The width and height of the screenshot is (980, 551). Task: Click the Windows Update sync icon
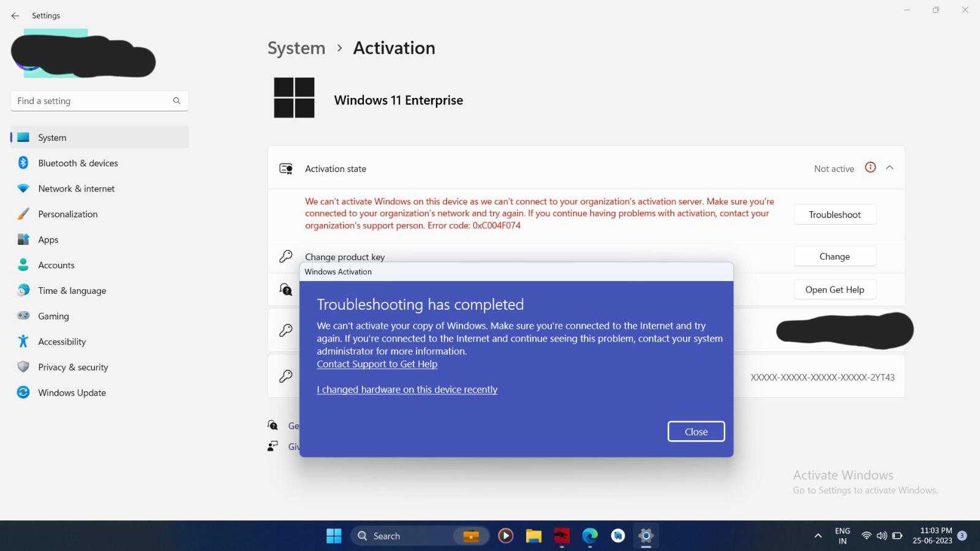(23, 392)
